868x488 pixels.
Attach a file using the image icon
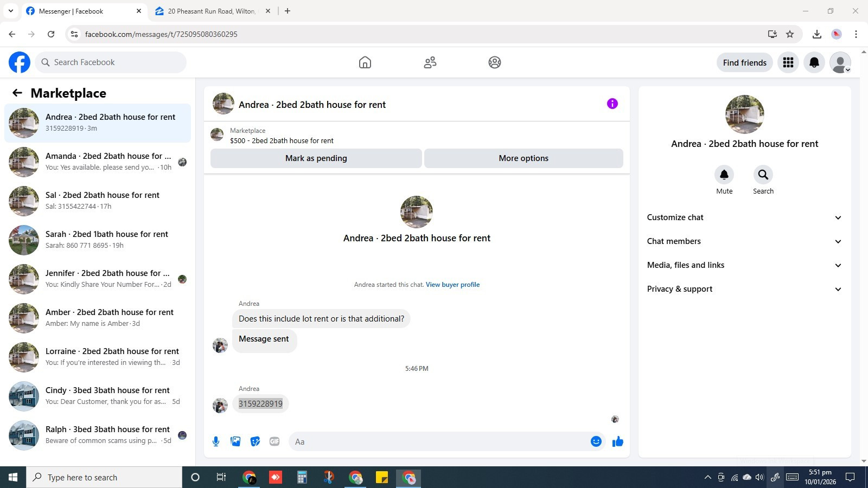pyautogui.click(x=235, y=441)
